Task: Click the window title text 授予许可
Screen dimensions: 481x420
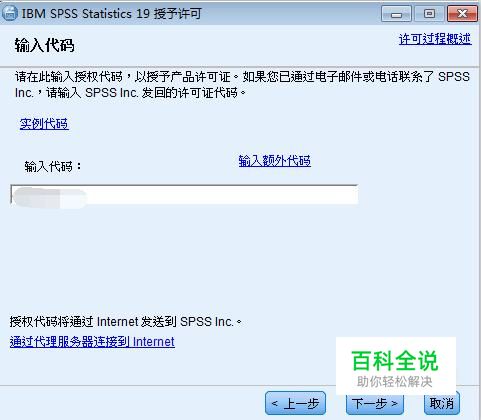Action: (x=178, y=14)
